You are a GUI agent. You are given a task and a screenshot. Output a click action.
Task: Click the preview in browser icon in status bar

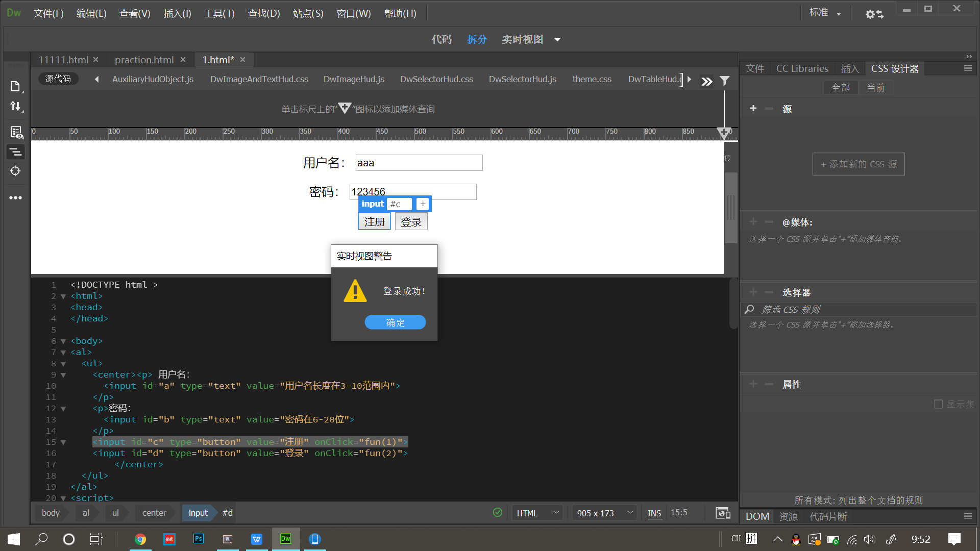coord(722,513)
